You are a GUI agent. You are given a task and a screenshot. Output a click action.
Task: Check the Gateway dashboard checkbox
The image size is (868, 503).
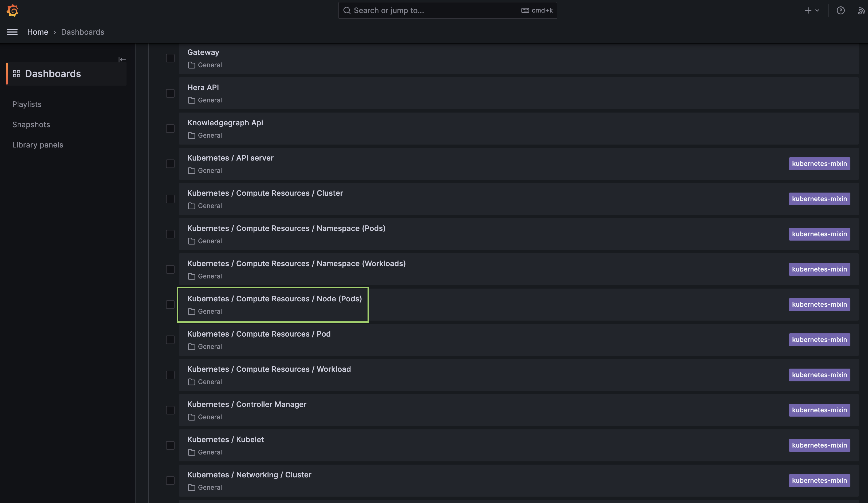tap(170, 58)
